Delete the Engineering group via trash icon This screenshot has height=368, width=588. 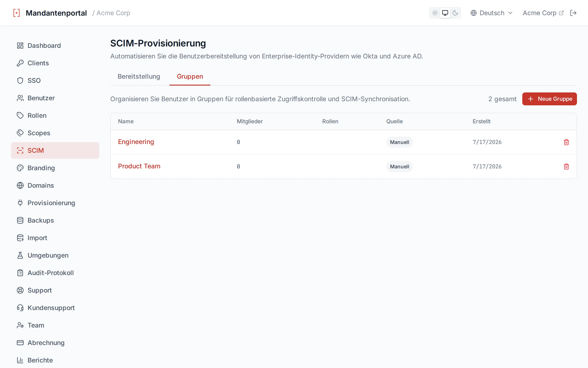coord(566,142)
